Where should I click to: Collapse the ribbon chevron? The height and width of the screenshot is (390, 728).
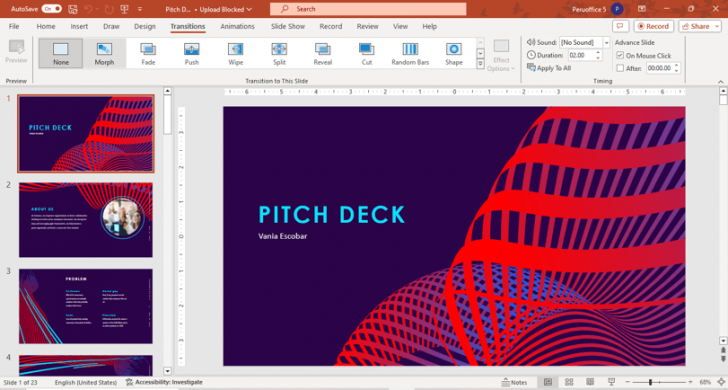(x=721, y=82)
